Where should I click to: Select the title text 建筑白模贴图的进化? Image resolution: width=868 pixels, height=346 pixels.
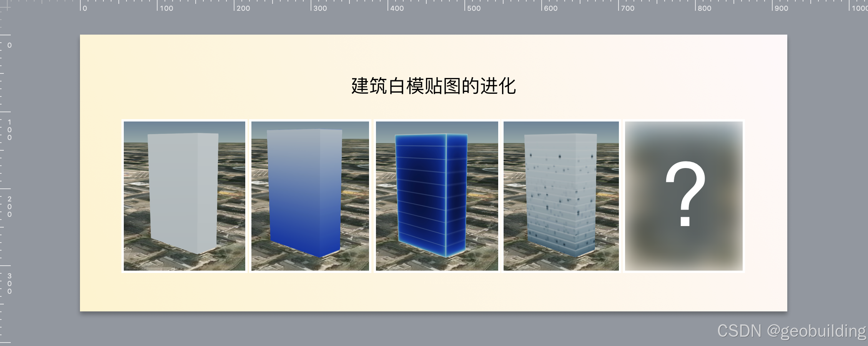click(434, 86)
